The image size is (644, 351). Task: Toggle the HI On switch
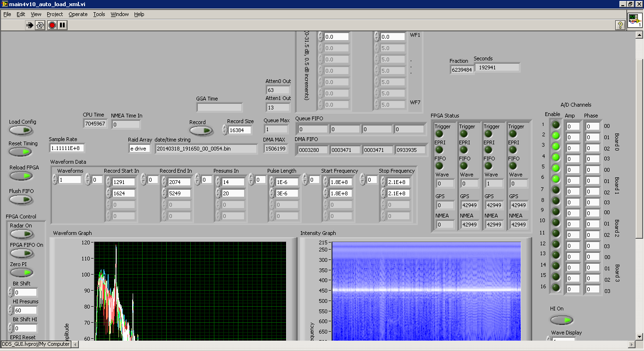tap(561, 320)
